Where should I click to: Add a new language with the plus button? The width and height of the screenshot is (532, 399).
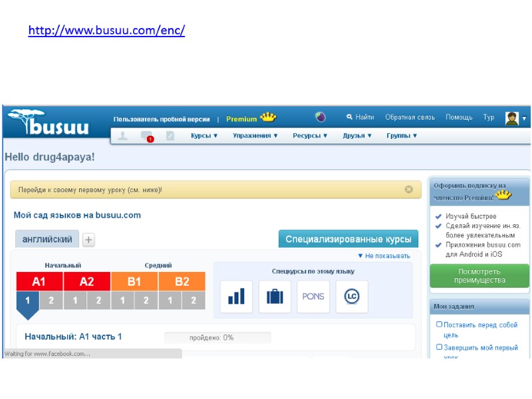pyautogui.click(x=88, y=240)
